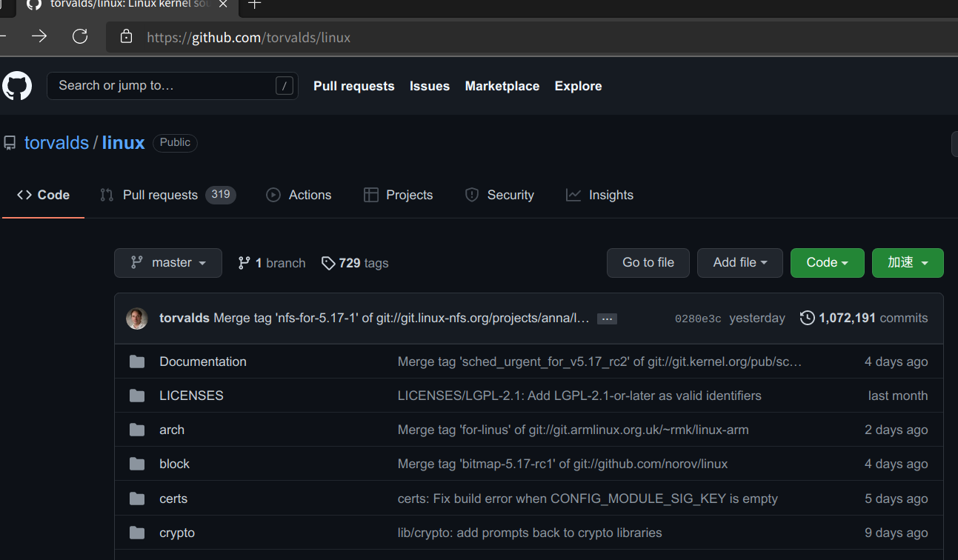The height and width of the screenshot is (560, 958).
Task: Reload the page with the refresh icon
Action: point(80,36)
